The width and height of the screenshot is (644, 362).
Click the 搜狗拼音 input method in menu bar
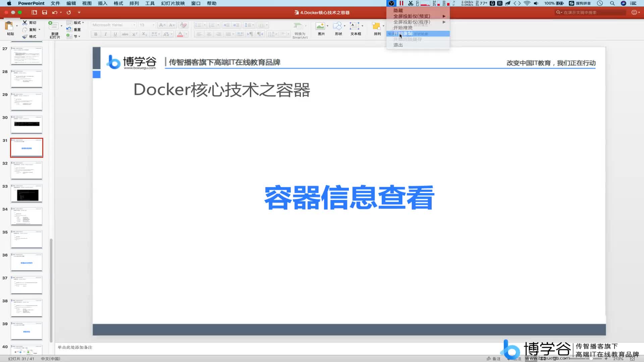[580, 3]
